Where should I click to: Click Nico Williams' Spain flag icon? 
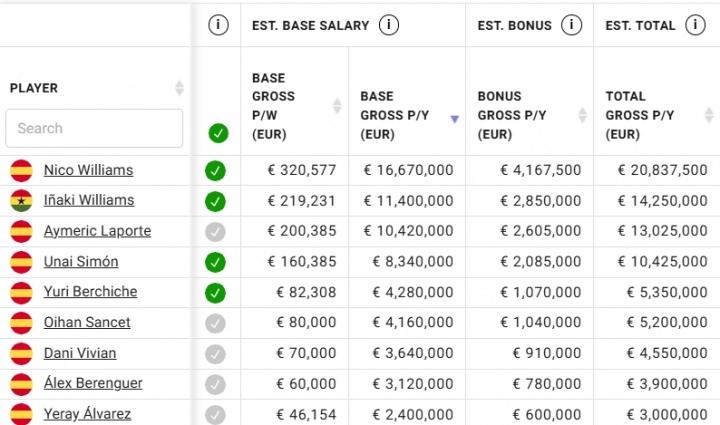point(21,170)
